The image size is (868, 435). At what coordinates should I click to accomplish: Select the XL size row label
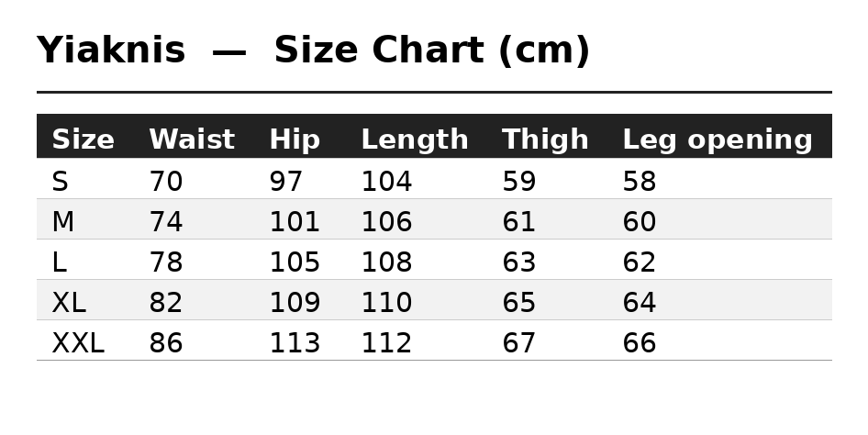coord(69,303)
